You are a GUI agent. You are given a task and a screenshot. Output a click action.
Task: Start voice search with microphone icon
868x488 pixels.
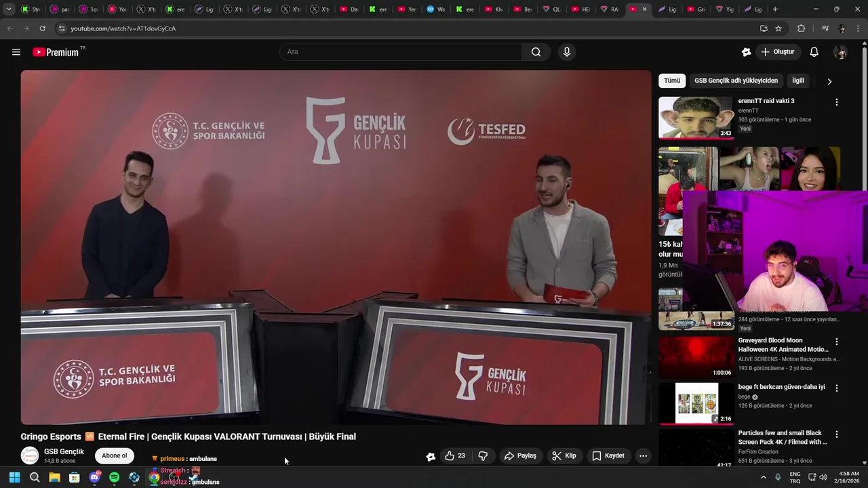pos(567,52)
